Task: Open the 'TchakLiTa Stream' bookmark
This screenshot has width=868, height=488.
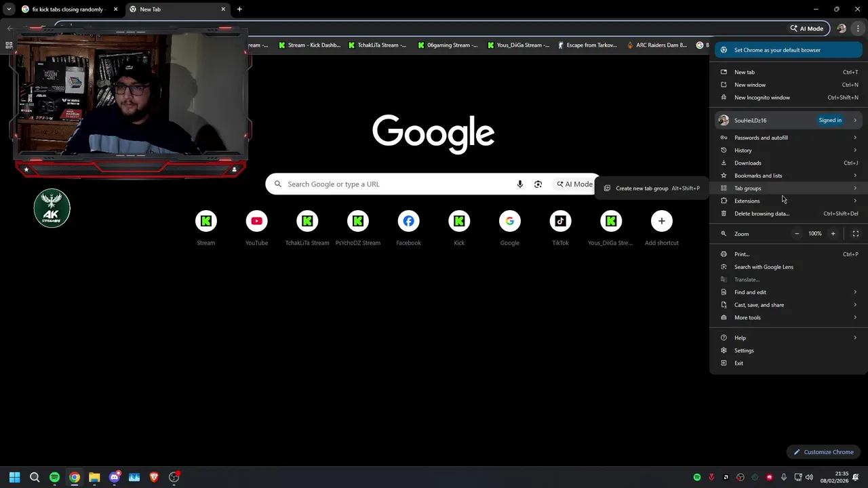Action: click(378, 45)
